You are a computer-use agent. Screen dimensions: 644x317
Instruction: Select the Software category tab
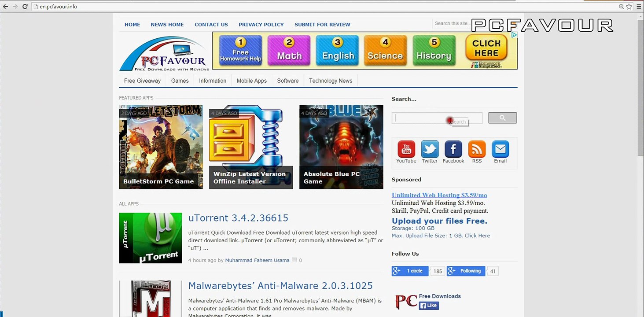(x=288, y=81)
